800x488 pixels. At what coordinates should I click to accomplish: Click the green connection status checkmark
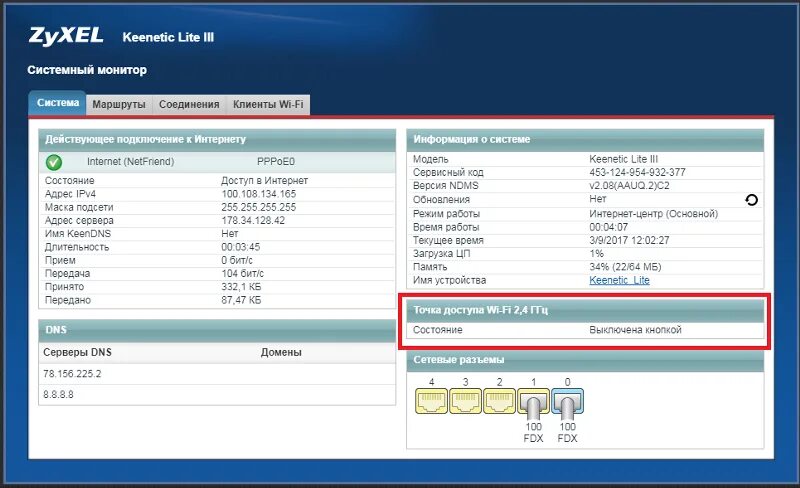coord(54,162)
